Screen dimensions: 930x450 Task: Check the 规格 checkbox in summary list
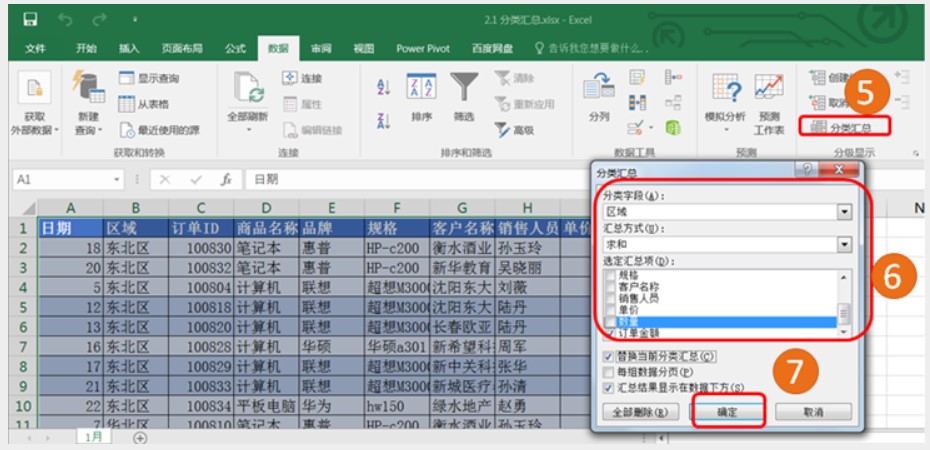(610, 275)
